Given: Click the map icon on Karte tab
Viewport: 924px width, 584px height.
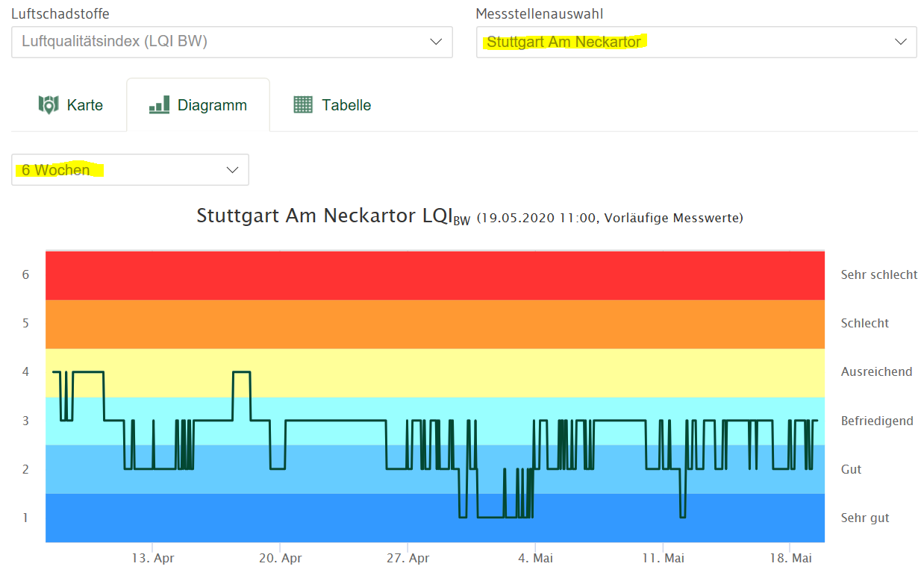Looking at the screenshot, I should 49,105.
